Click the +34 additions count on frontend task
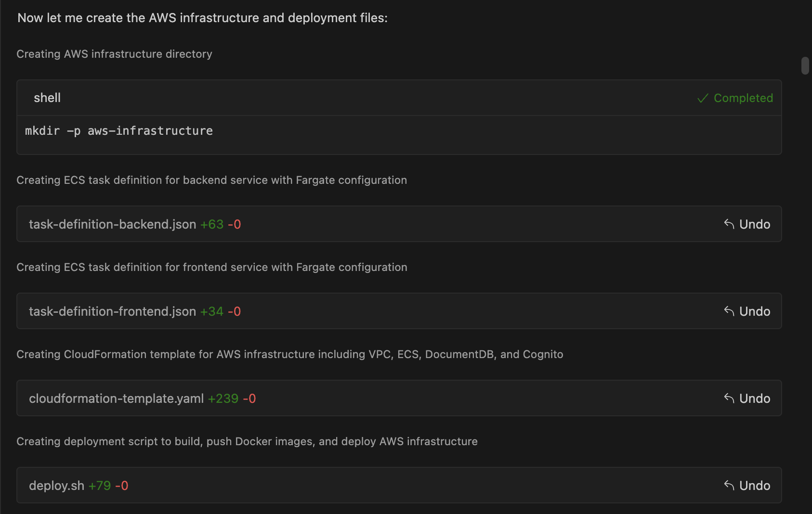 point(212,311)
